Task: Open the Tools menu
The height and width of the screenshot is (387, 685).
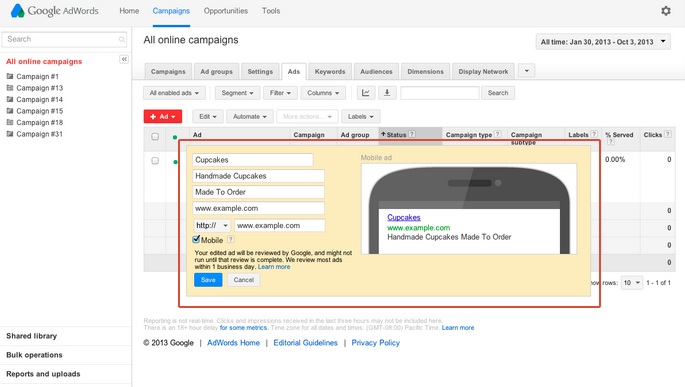Action: pos(271,11)
